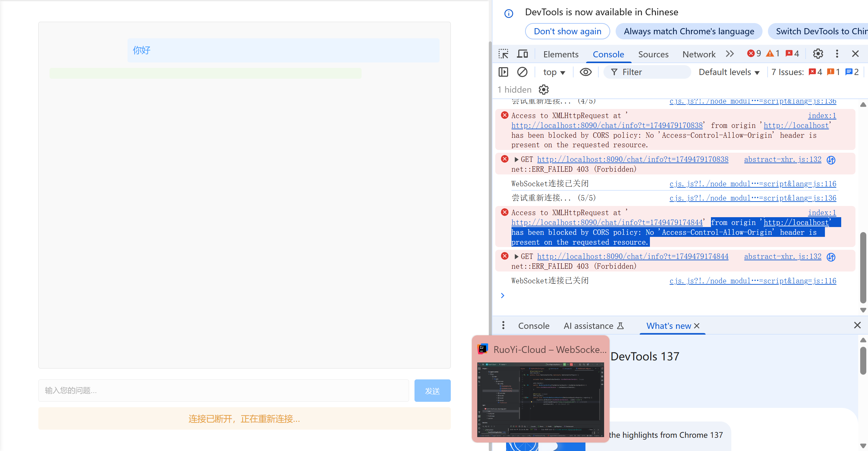Open DevTools settings gear

pos(817,54)
